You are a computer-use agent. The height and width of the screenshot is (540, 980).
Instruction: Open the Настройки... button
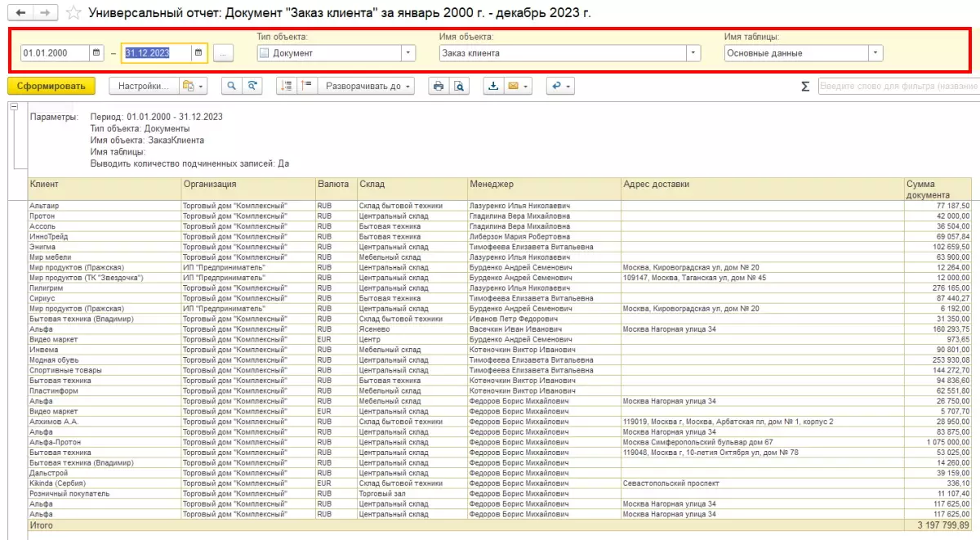[x=144, y=86]
